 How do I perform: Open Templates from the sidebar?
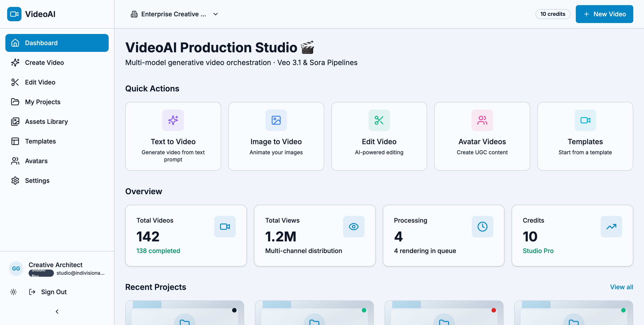coord(57,141)
